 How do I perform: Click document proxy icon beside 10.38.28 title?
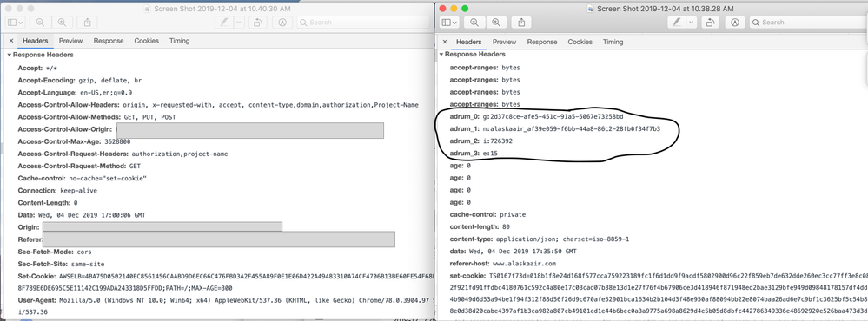tap(591, 9)
